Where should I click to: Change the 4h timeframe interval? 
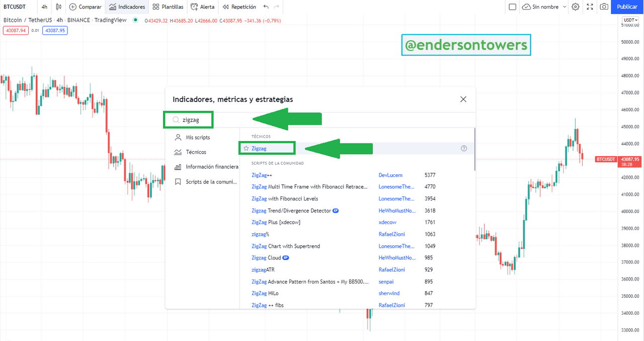point(45,7)
